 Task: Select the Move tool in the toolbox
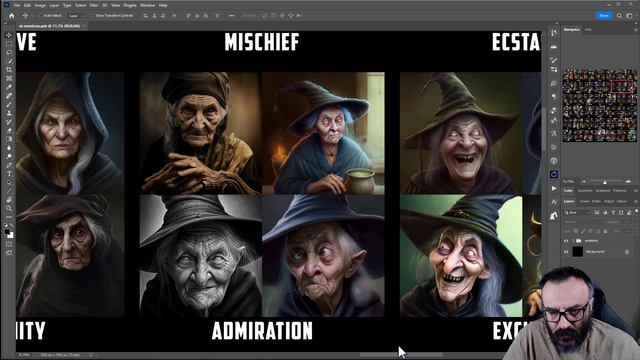coord(9,36)
